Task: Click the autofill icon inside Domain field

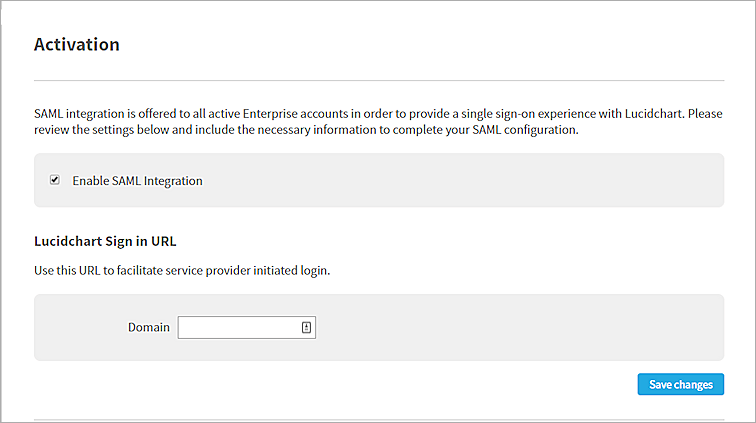Action: (x=307, y=327)
